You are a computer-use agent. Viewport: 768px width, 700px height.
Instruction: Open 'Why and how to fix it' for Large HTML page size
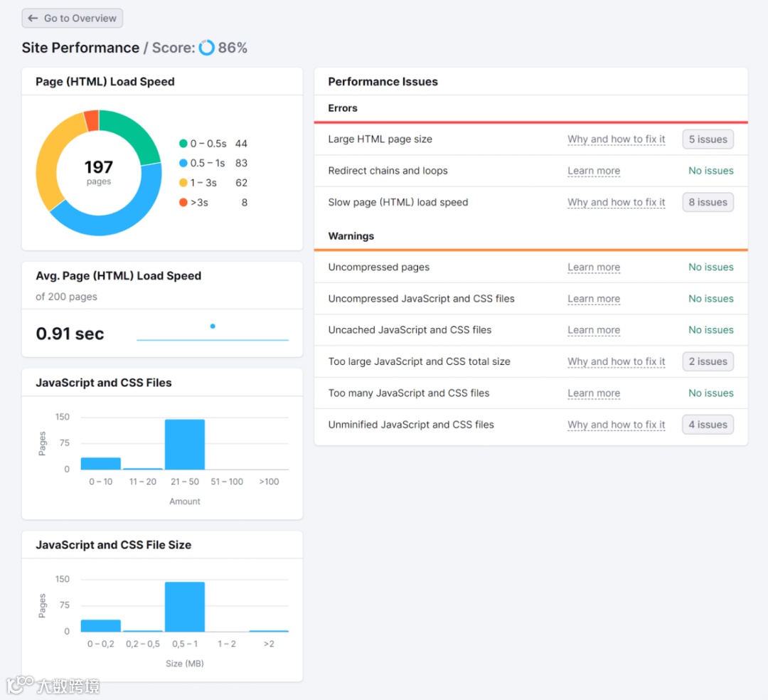click(616, 139)
